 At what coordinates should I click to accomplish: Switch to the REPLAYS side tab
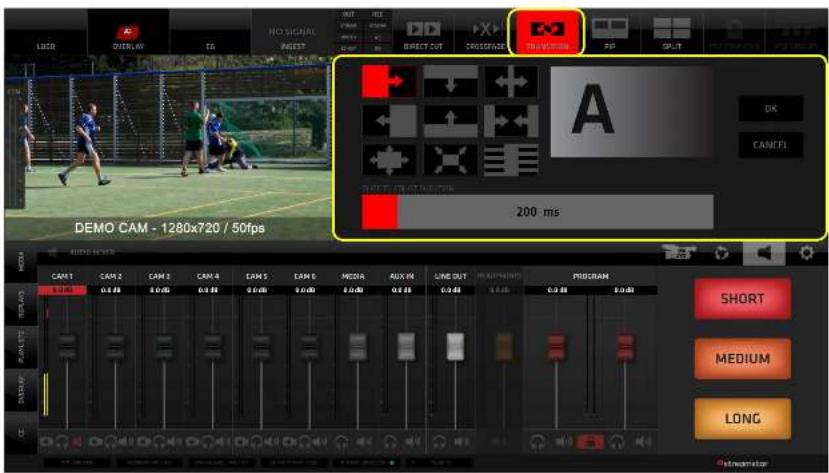(21, 303)
